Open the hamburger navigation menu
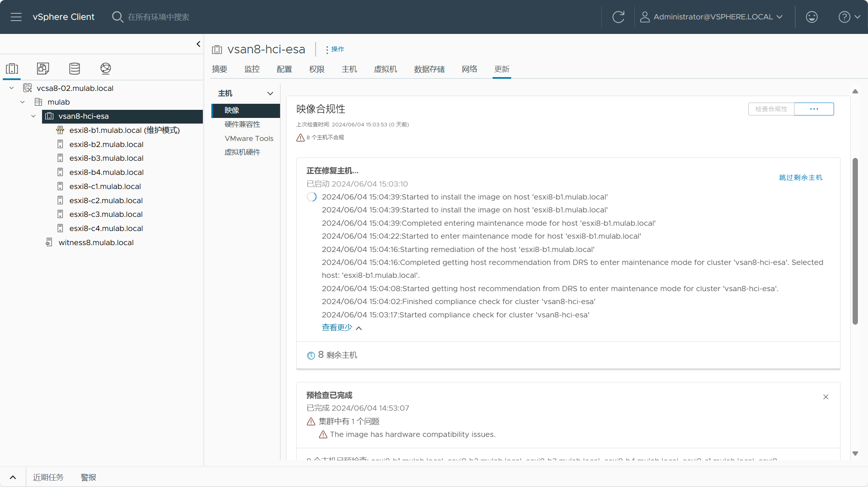868x487 pixels. (x=16, y=17)
